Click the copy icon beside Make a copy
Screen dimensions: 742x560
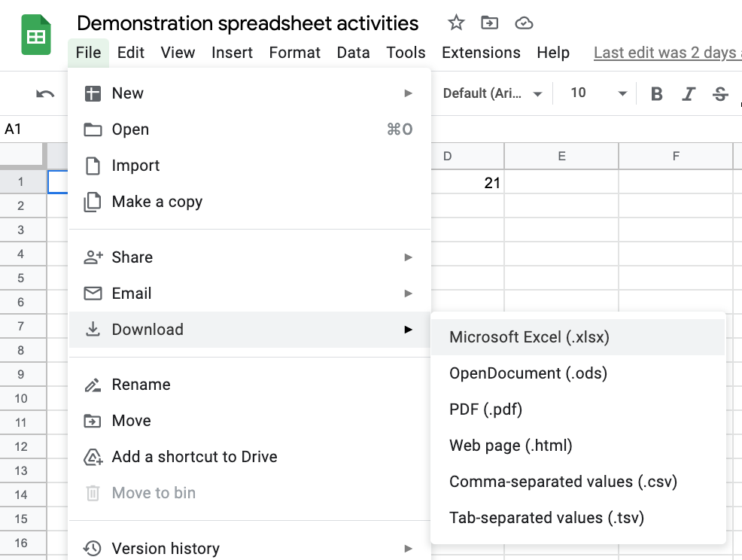[93, 202]
